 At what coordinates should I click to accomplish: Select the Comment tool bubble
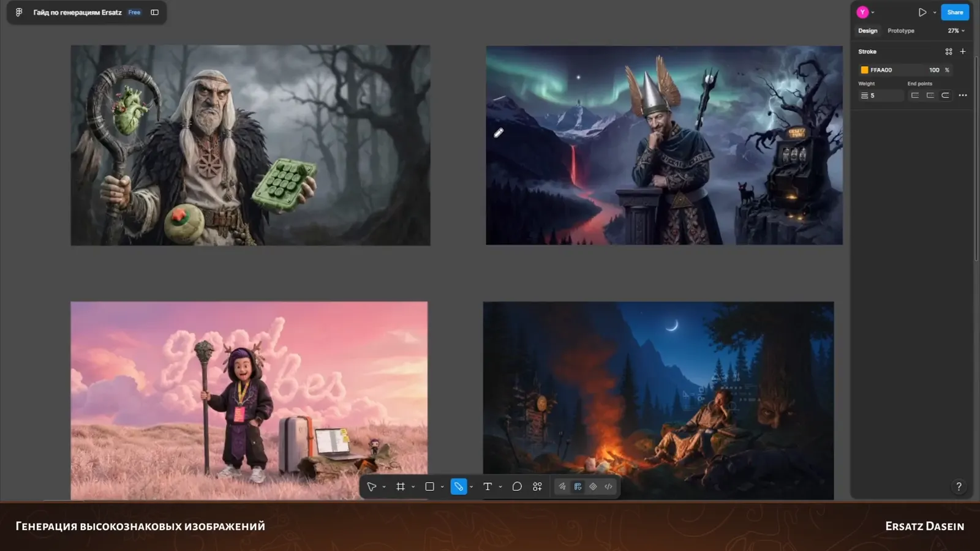(517, 487)
